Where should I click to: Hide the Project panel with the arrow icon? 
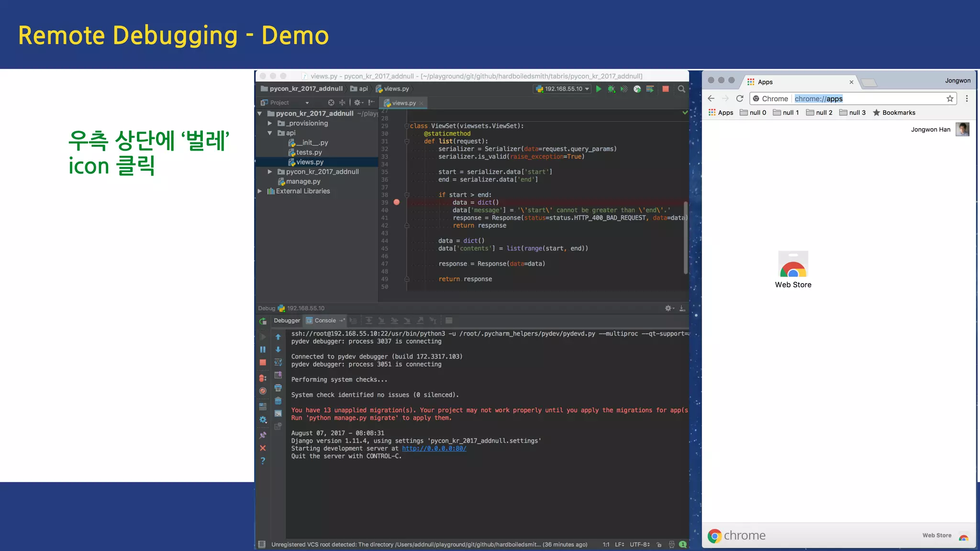371,103
